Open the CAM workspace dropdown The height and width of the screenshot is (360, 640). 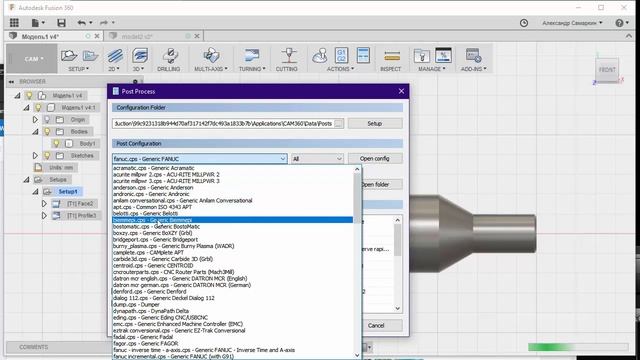tap(32, 59)
